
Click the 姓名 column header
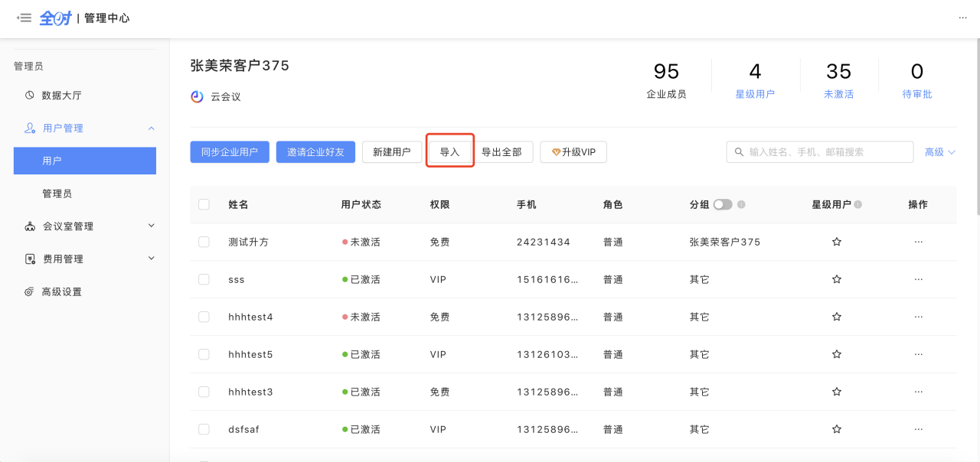pos(238,204)
